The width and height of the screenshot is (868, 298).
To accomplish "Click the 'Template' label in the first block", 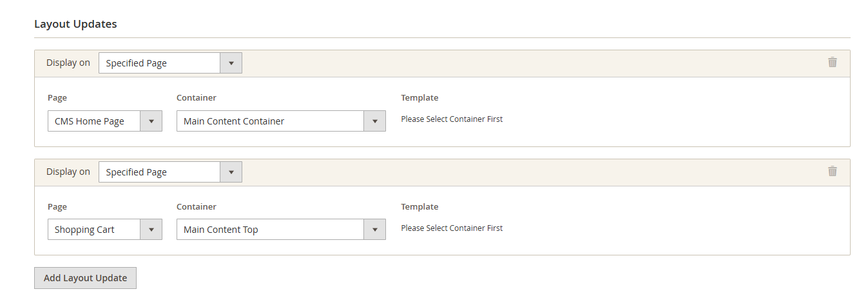I will coord(420,98).
